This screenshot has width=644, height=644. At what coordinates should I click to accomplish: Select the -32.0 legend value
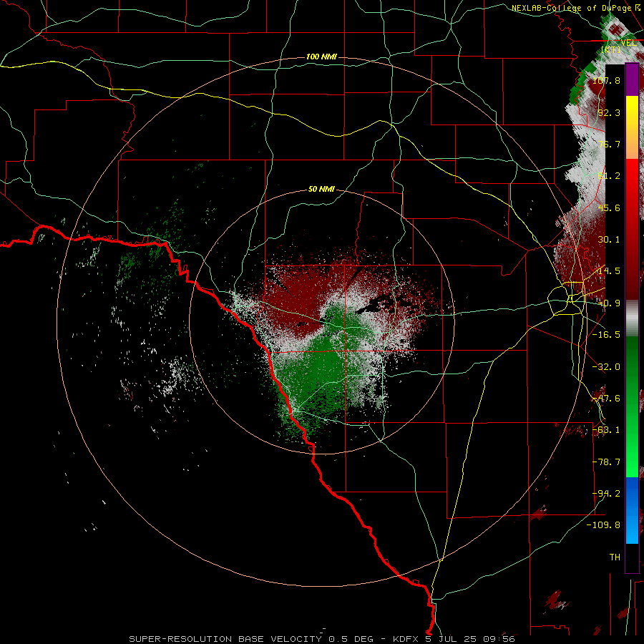click(606, 367)
